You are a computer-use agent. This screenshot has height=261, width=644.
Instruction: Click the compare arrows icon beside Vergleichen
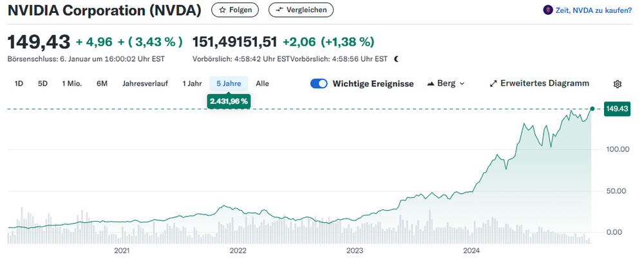coord(280,10)
